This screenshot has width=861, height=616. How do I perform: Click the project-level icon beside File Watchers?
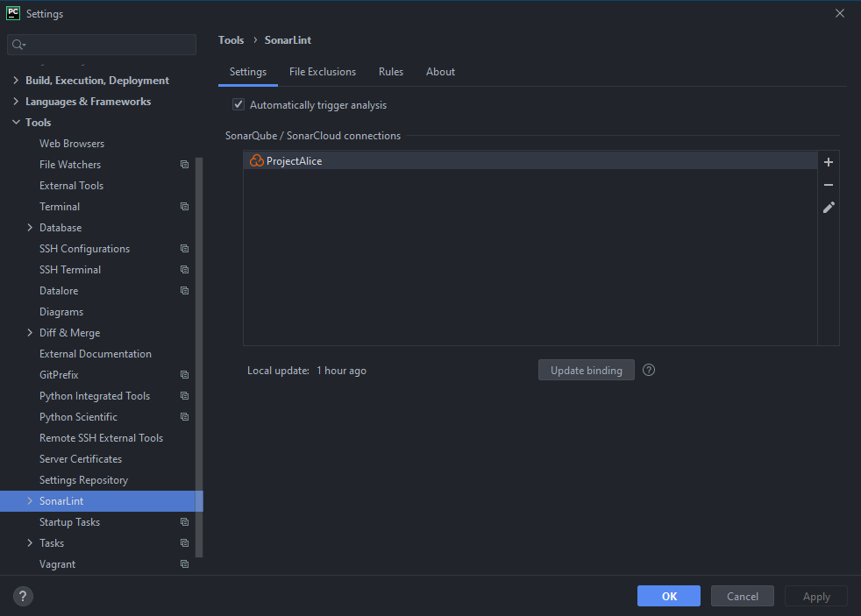[x=184, y=165]
